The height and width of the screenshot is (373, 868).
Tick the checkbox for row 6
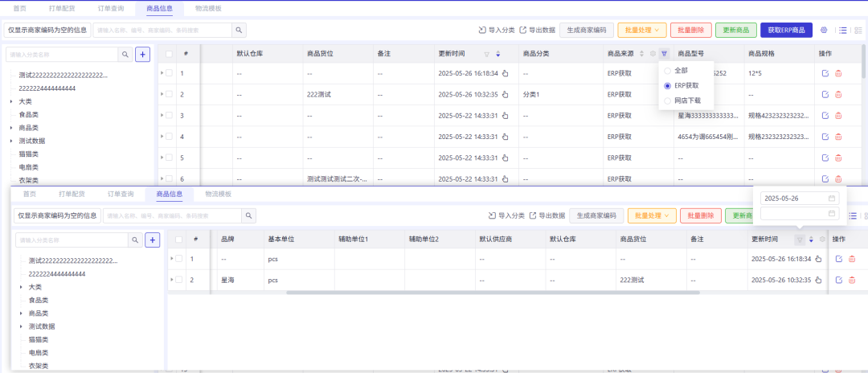pos(169,178)
